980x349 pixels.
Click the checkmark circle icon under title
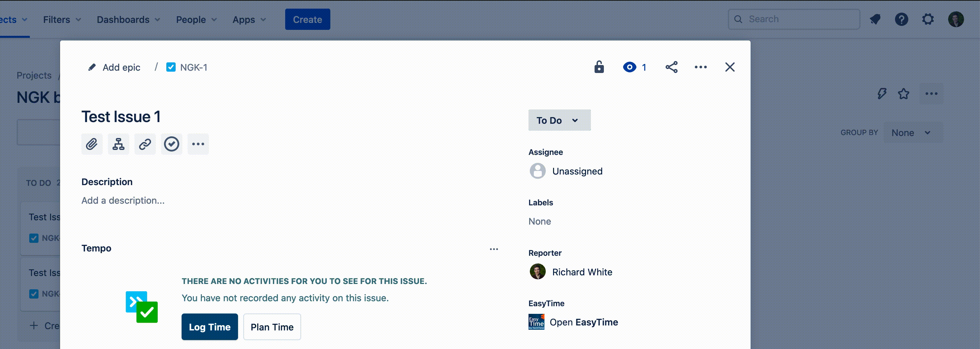172,144
